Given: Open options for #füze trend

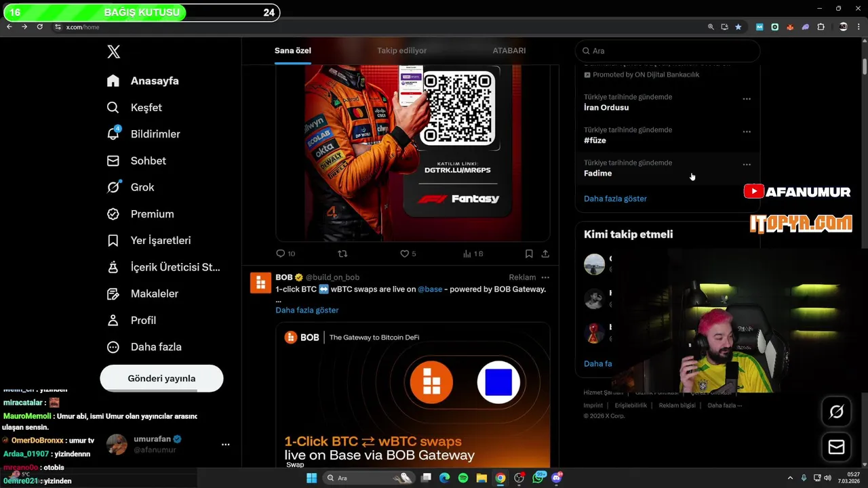Looking at the screenshot, I should pyautogui.click(x=747, y=131).
